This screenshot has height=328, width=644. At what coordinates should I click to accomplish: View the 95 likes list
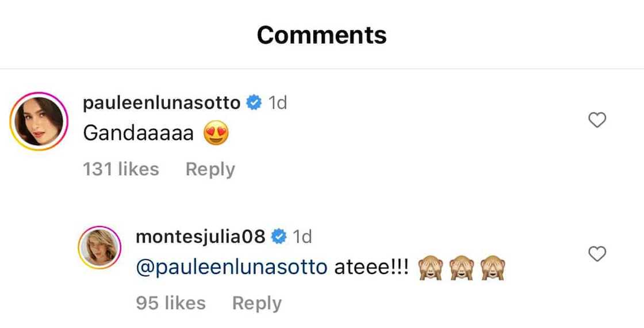tap(171, 303)
